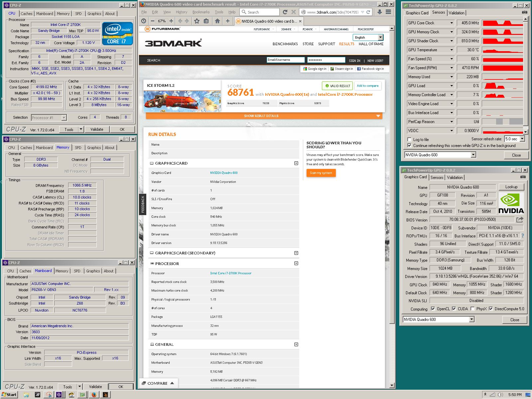Expand the SHOW RESULT DETAILS bar

264,116
